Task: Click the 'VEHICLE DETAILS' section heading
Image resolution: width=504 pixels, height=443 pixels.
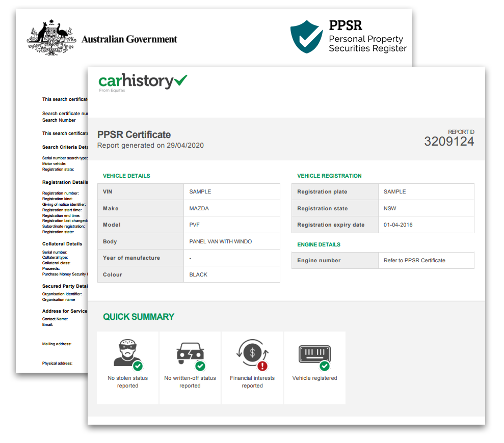Action: pyautogui.click(x=126, y=176)
